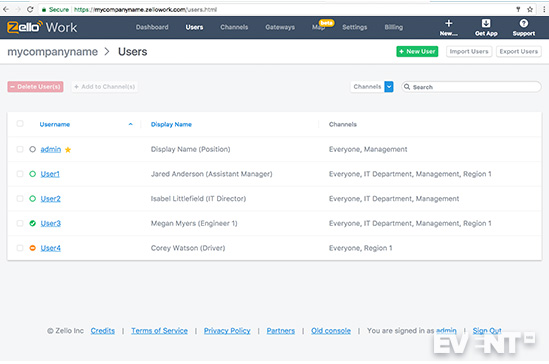Viewport: 549px width, 364px height.
Task: Check the box for User1 row
Action: [x=20, y=174]
